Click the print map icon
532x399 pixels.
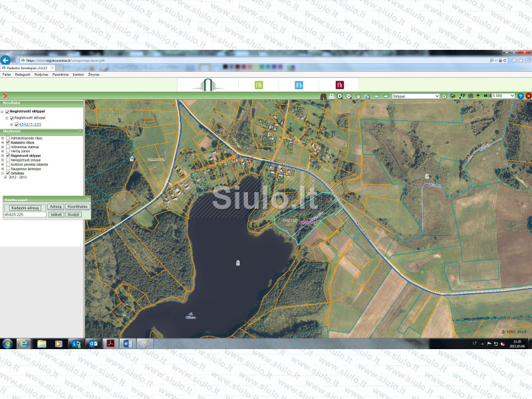pyautogui.click(x=331, y=96)
